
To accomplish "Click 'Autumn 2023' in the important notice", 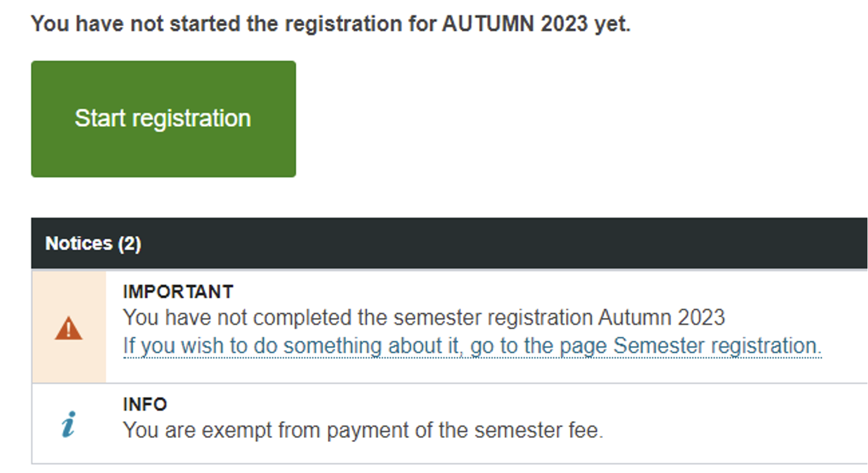I will 662,318.
